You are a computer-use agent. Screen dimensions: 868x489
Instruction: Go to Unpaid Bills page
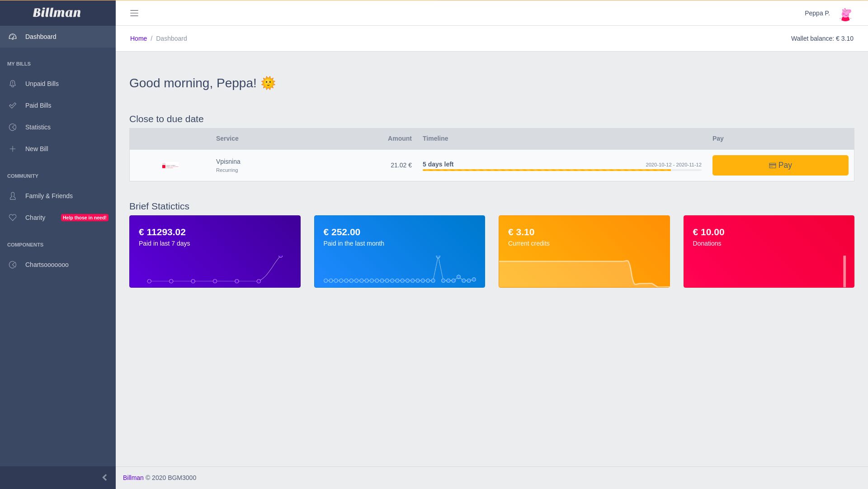click(x=42, y=84)
